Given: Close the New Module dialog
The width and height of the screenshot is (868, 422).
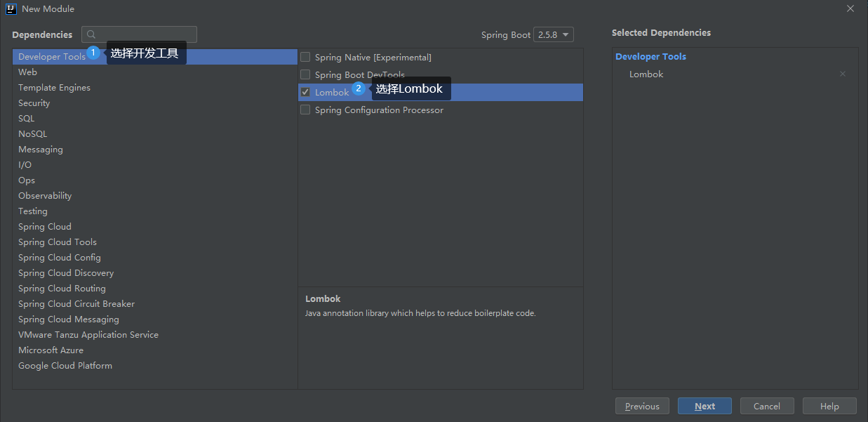Looking at the screenshot, I should [x=850, y=9].
